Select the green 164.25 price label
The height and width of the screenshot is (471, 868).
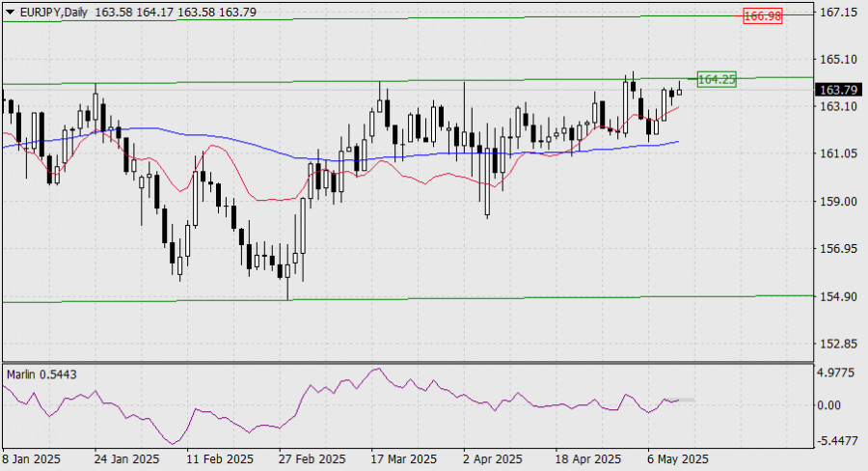717,79
